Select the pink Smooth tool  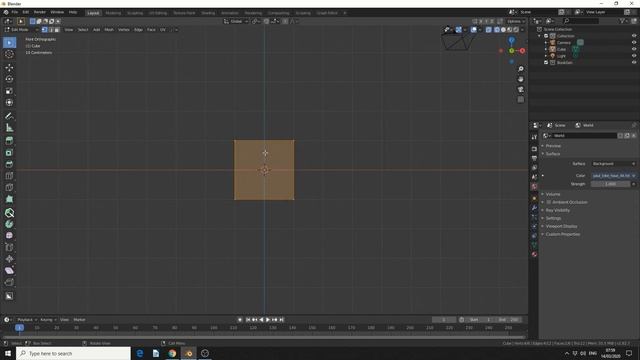coord(9,236)
